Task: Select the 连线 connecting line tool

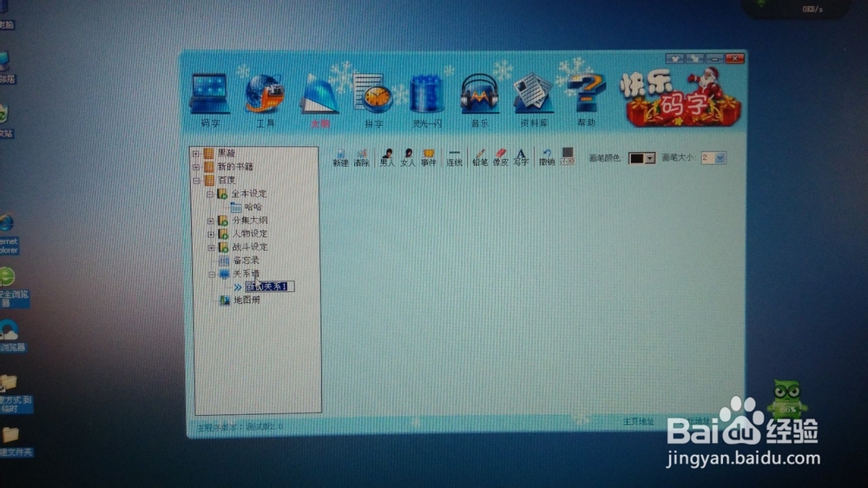Action: (x=454, y=157)
